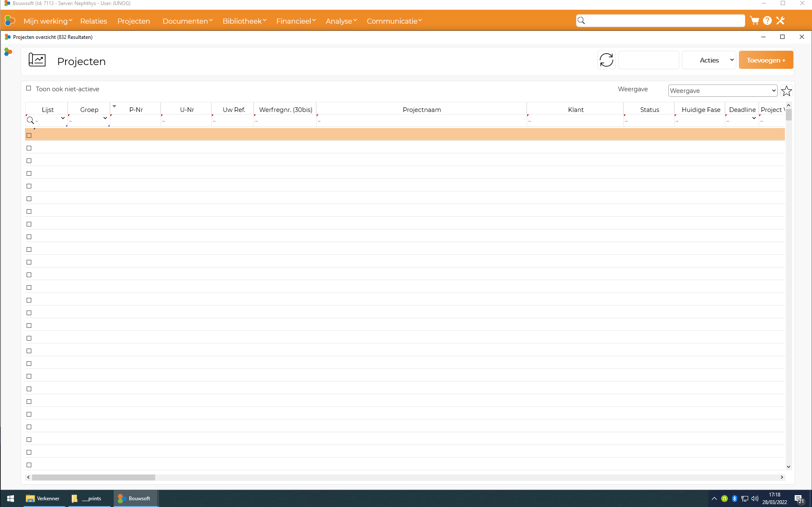Click the filter magnifier under the Lijst column
This screenshot has width=812, height=507.
(x=30, y=120)
